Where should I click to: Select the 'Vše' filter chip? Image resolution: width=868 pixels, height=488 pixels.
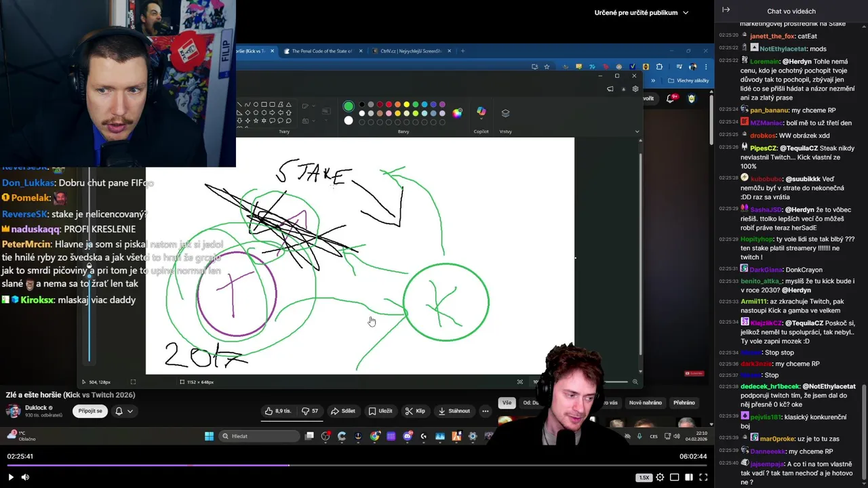507,403
